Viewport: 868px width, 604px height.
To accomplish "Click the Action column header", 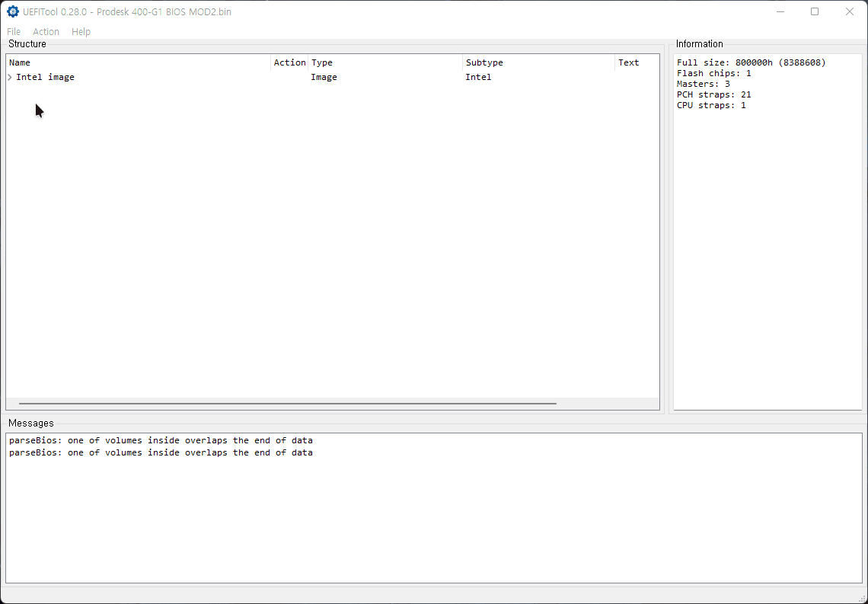I will 289,62.
